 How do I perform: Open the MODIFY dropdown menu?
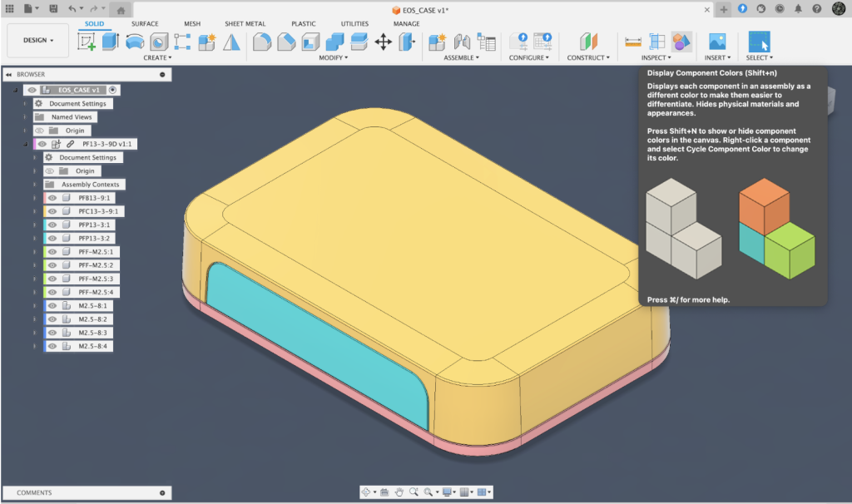coord(334,57)
